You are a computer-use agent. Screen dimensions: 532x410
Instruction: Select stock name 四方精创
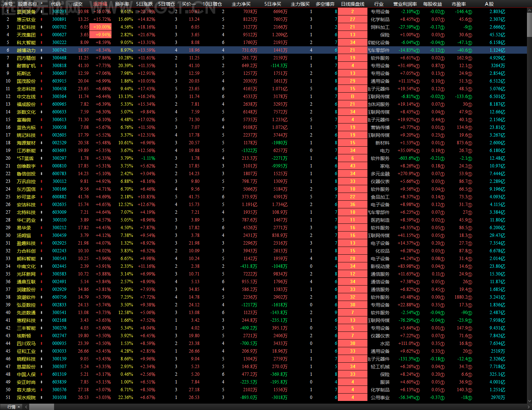click(26, 58)
